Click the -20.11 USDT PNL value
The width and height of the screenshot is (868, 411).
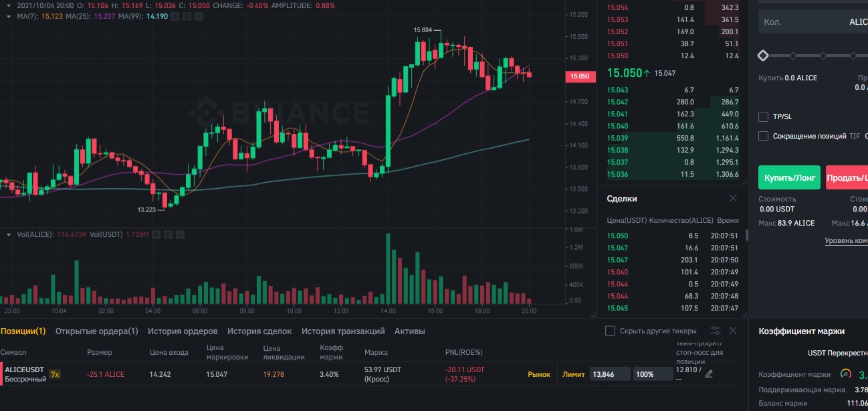pyautogui.click(x=465, y=369)
